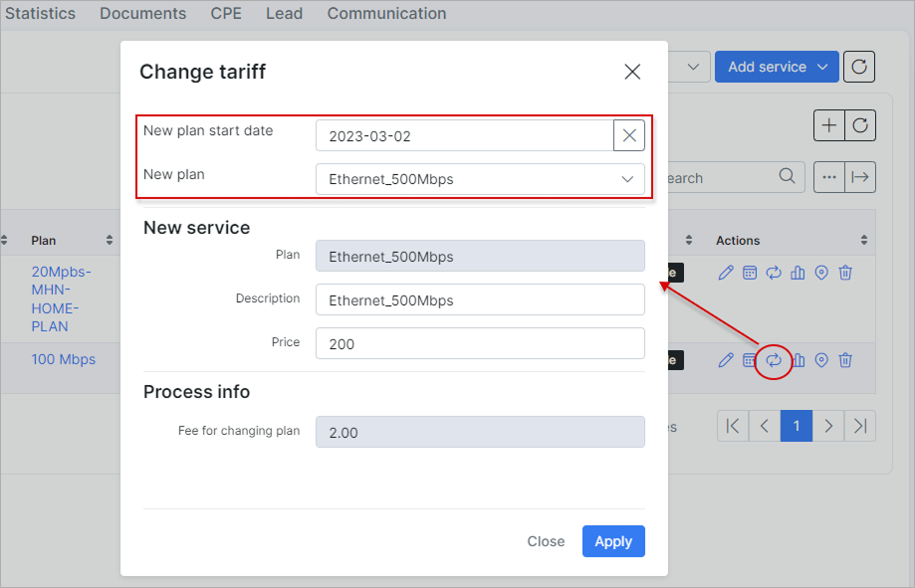Click the delete trash icon for 100 Mbps service

pyautogui.click(x=845, y=360)
